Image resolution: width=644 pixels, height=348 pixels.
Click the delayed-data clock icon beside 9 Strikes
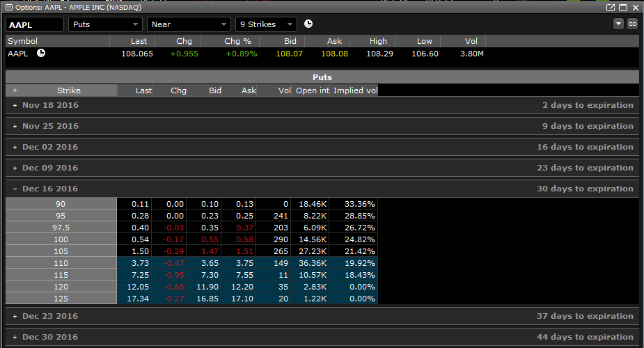307,24
